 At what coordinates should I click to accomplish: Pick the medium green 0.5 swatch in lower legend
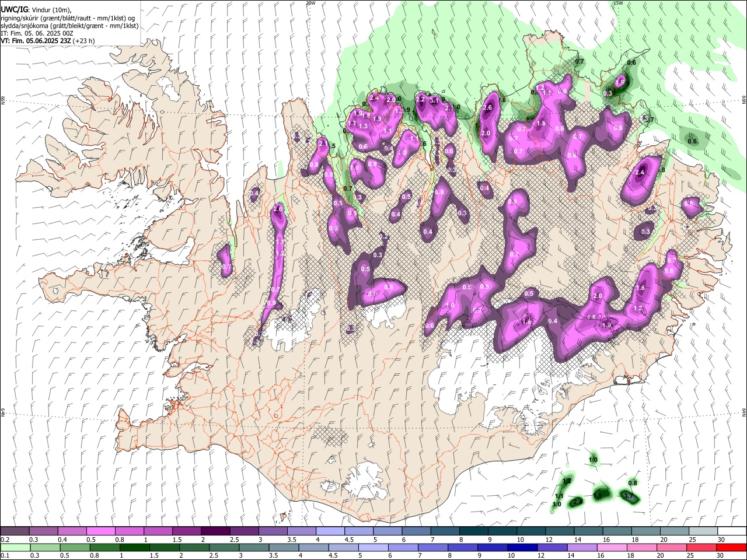click(75, 547)
